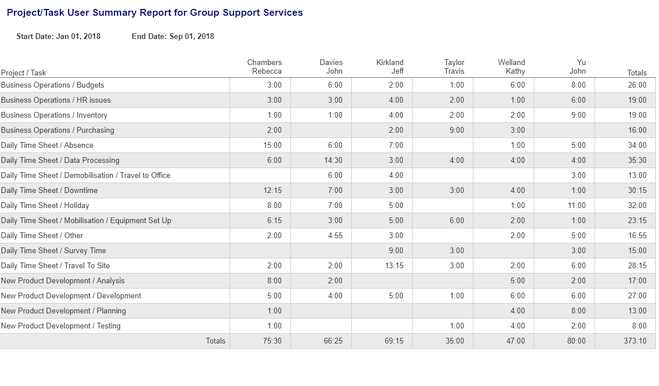Viewport: 659px width, 386px height.
Task: Click the 30:15 Downtime row total
Action: click(x=637, y=190)
